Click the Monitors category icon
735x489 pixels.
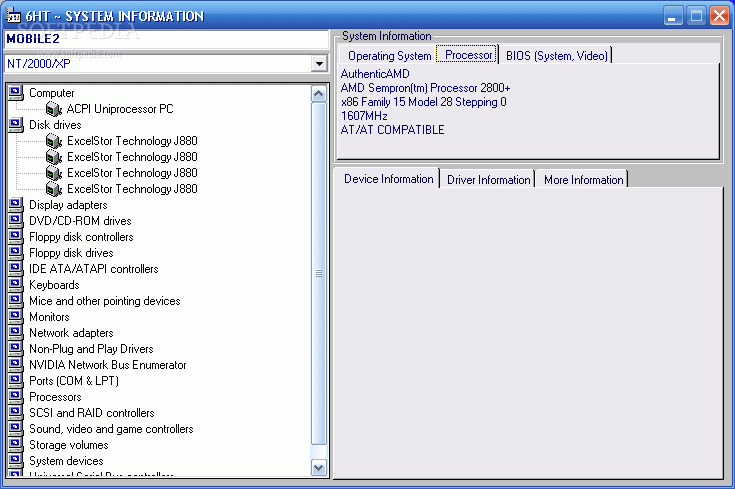[15, 316]
